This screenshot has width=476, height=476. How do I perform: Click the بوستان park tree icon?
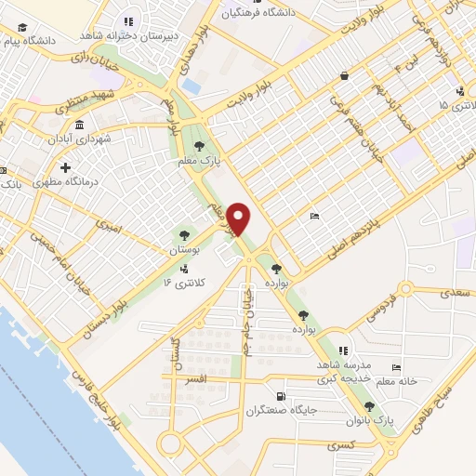184,235
